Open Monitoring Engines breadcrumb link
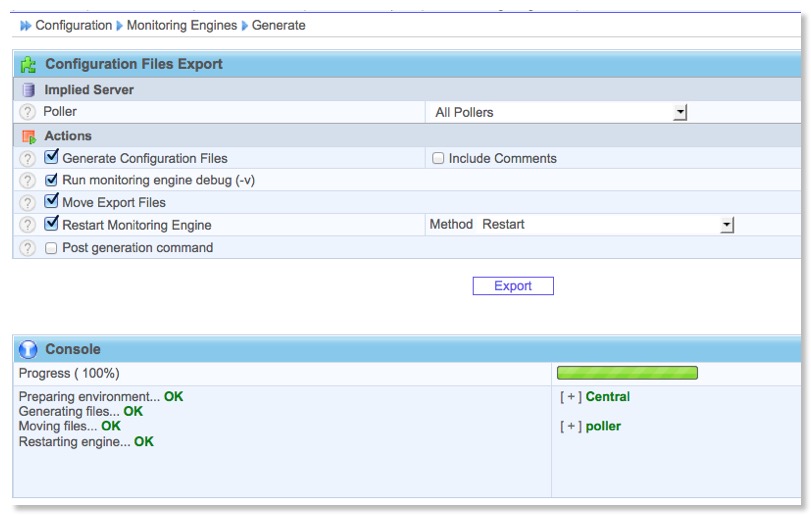This screenshot has width=811, height=515. click(182, 25)
